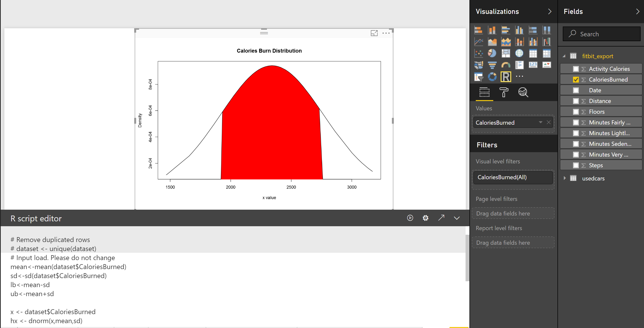
Task: Switch to the Format paint roller tab
Action: [x=503, y=92]
